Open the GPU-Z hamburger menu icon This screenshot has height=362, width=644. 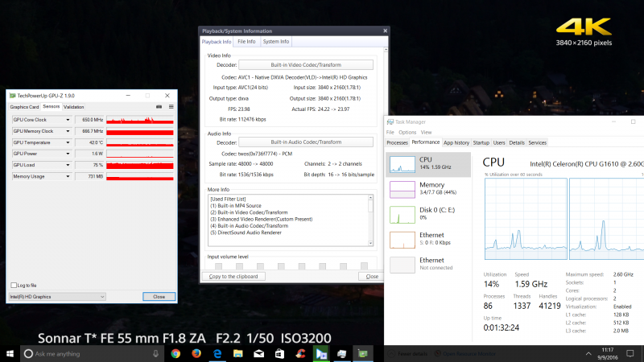[x=171, y=107]
